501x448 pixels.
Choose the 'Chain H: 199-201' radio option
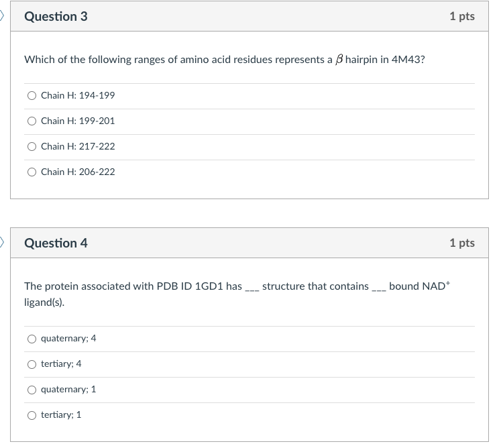click(x=32, y=121)
